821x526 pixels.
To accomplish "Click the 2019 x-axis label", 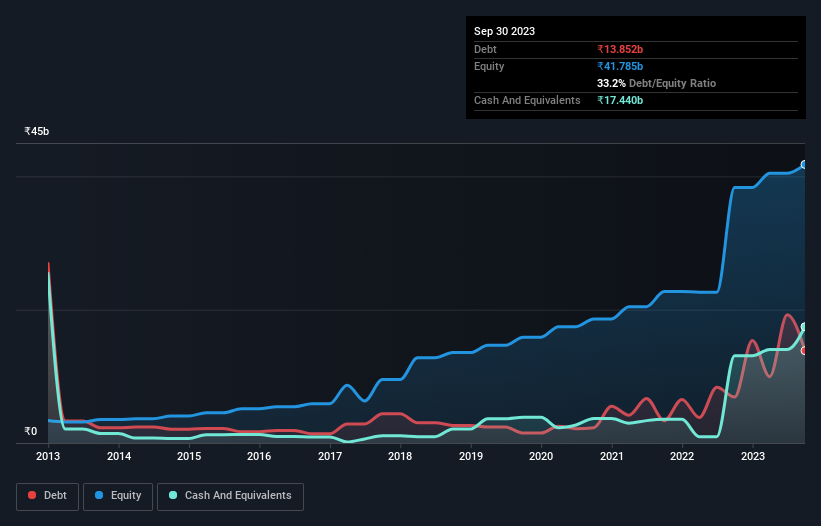I will coord(471,456).
